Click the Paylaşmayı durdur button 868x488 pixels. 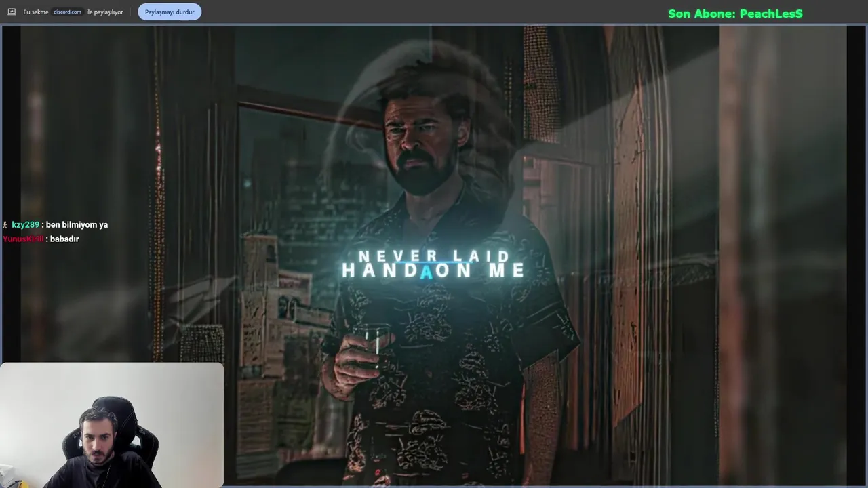coord(170,12)
